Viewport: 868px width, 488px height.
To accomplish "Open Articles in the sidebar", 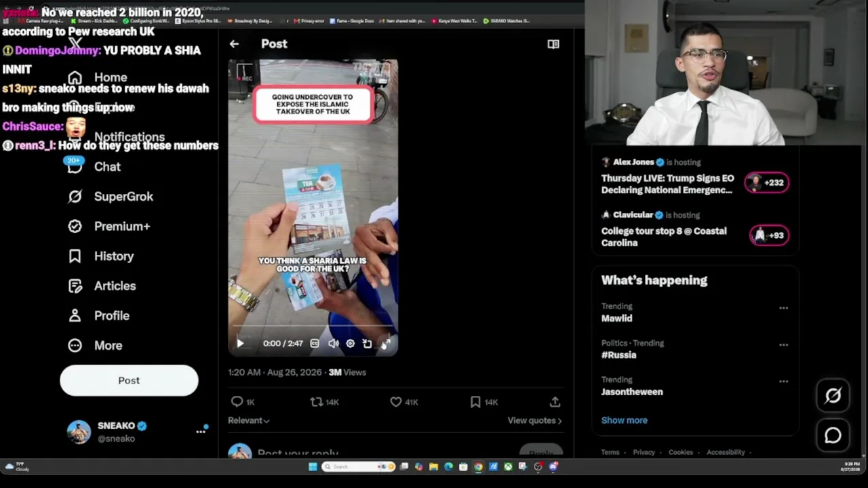I will coord(102,286).
